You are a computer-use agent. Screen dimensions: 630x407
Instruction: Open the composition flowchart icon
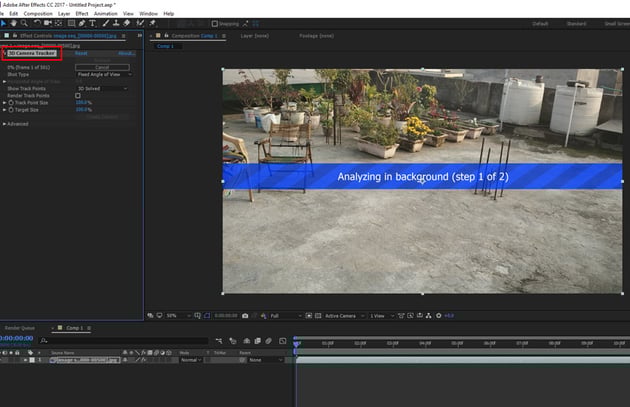coord(428,316)
